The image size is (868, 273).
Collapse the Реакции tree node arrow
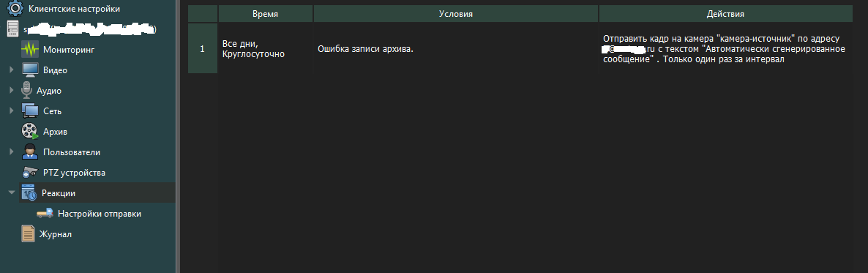(x=12, y=192)
